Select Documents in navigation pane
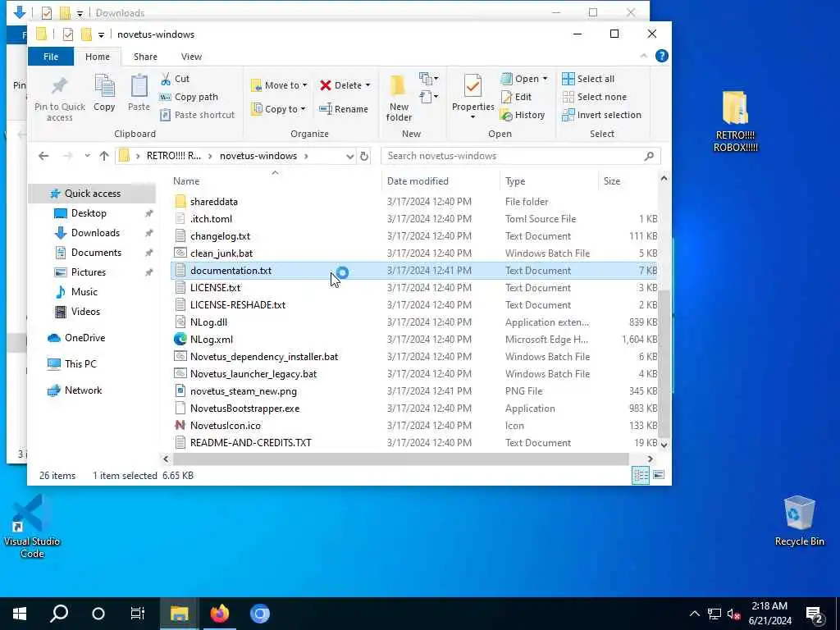 (96, 253)
